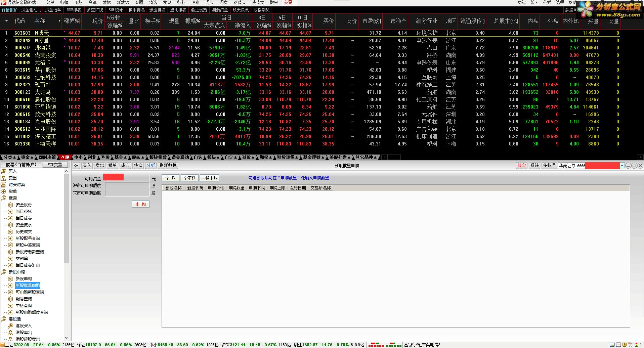Click the red 申 购 submit button

140,204
